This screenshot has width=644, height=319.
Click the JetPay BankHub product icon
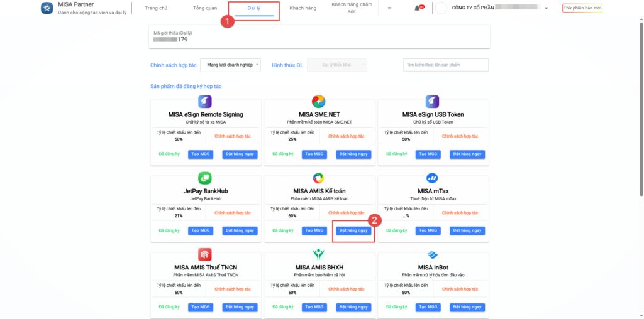(205, 178)
